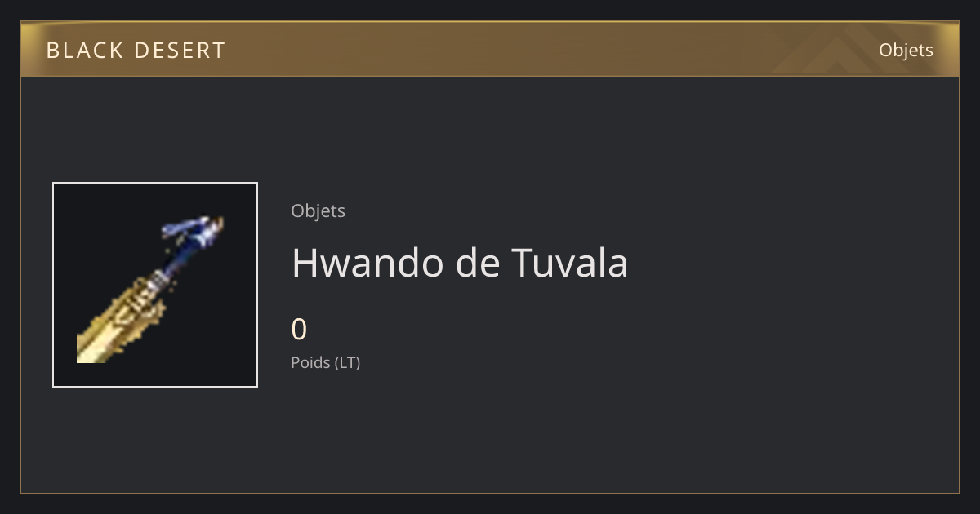Click the empty dark card area below Poids
The height and width of the screenshot is (514, 980).
pyautogui.click(x=490, y=432)
